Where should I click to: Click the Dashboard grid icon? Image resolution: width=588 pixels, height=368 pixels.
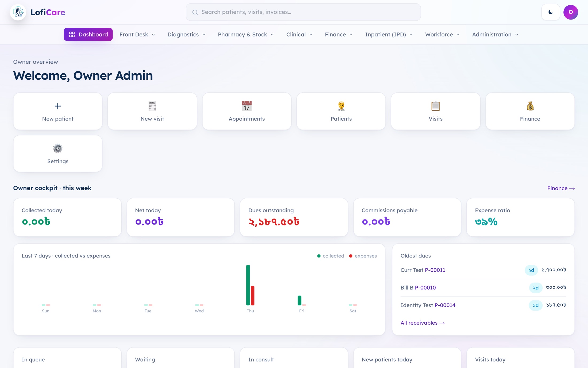(72, 34)
